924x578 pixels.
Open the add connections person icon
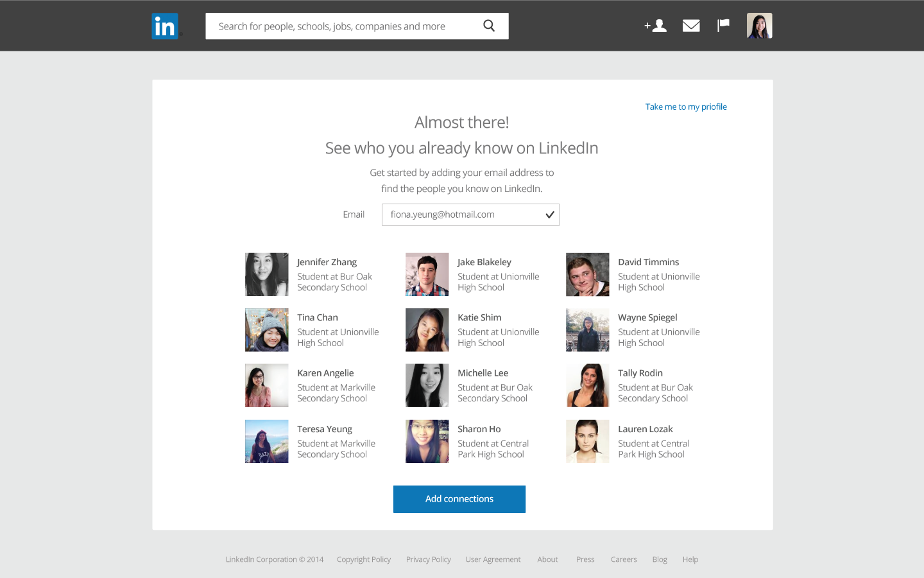click(x=656, y=26)
